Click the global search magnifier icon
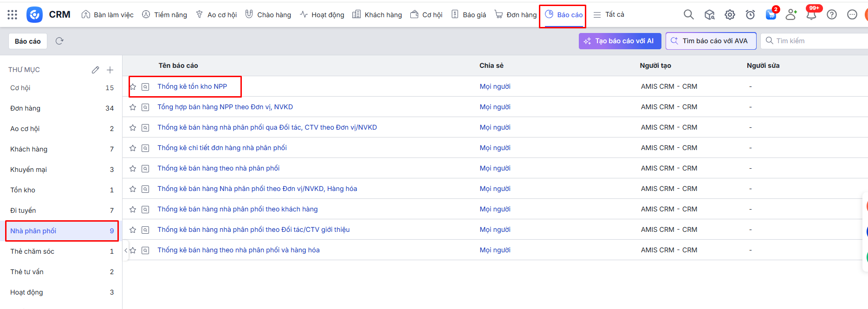Screen dimensions: 868x309 pos(688,15)
